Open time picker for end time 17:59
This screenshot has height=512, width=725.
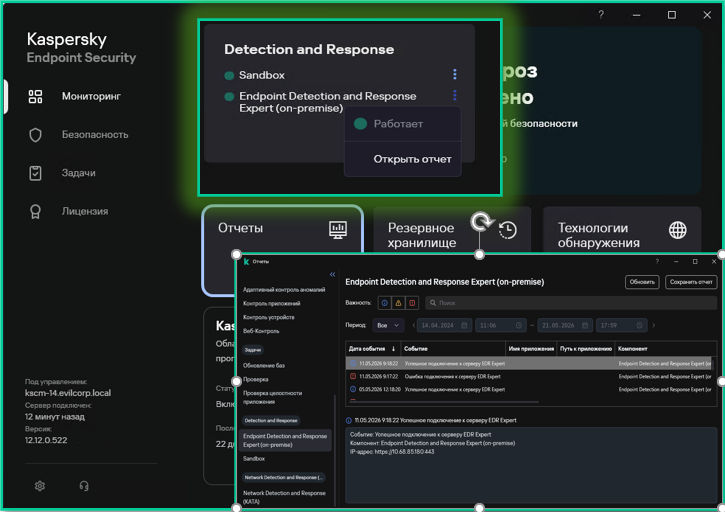pos(639,326)
